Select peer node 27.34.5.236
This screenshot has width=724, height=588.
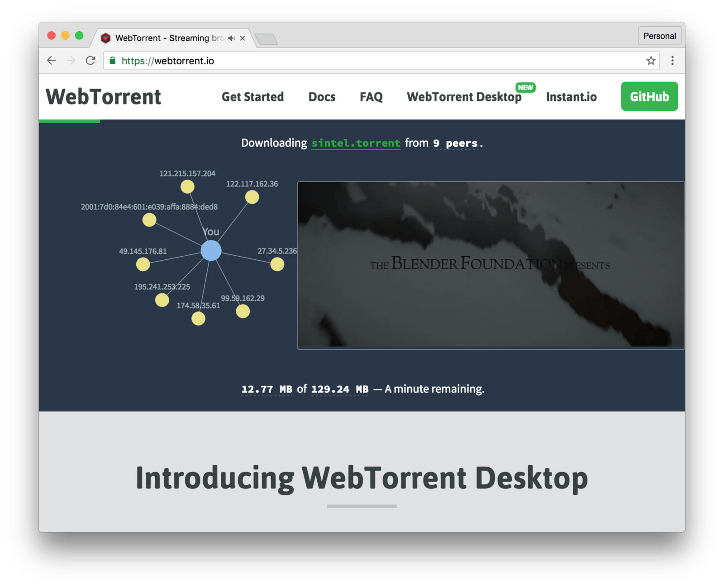(x=277, y=264)
